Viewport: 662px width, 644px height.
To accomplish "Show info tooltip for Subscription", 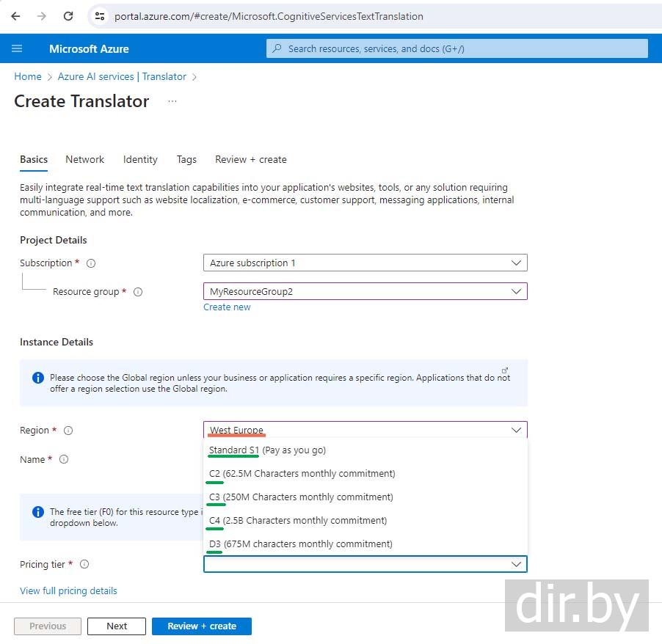I will point(91,263).
